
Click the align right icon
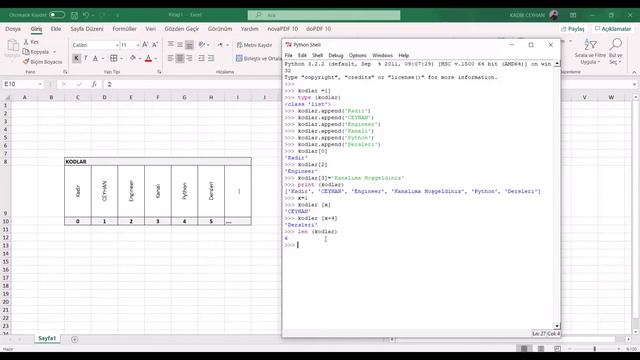click(x=189, y=59)
